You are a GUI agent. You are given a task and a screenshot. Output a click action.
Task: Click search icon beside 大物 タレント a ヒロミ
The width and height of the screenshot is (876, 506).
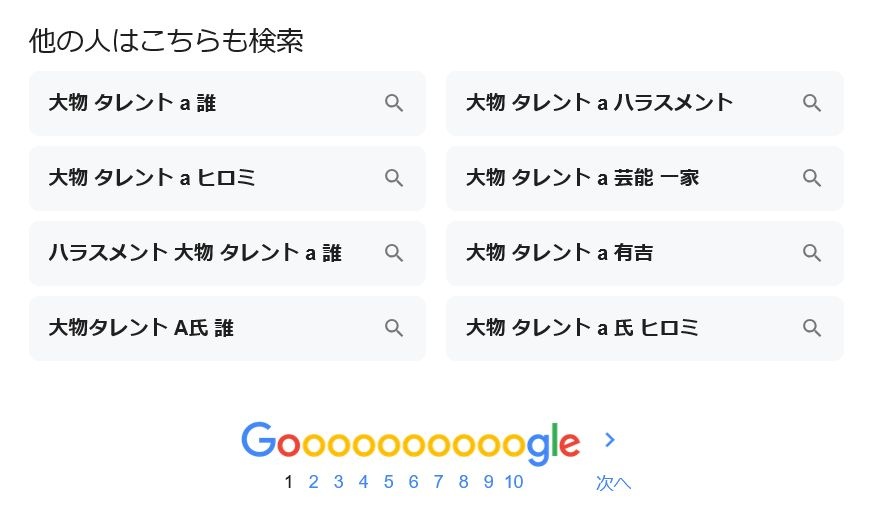coord(394,178)
